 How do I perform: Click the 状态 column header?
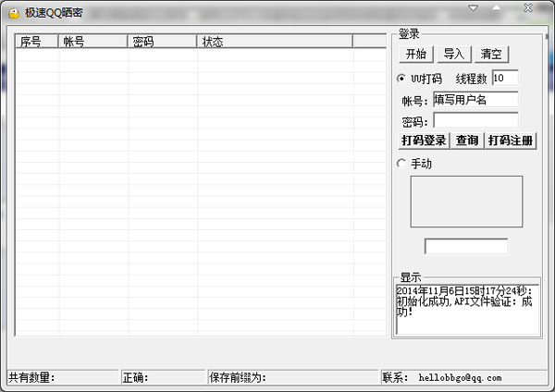coord(274,42)
